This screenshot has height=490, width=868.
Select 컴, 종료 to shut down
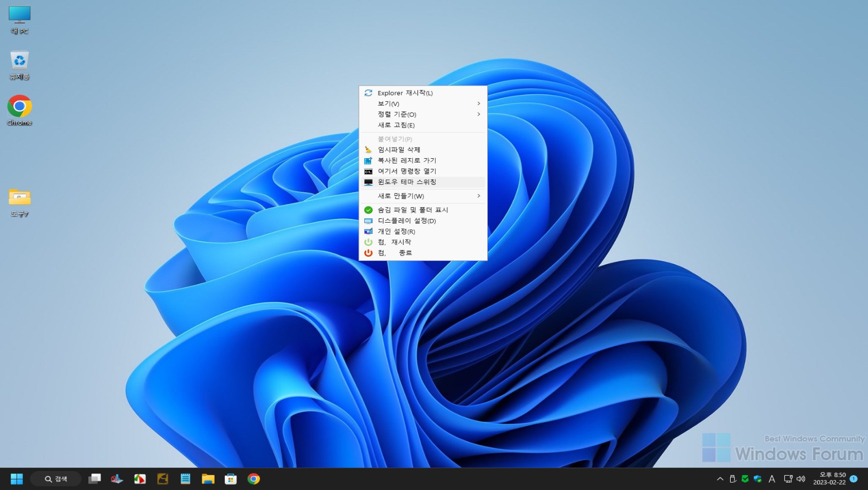point(423,253)
